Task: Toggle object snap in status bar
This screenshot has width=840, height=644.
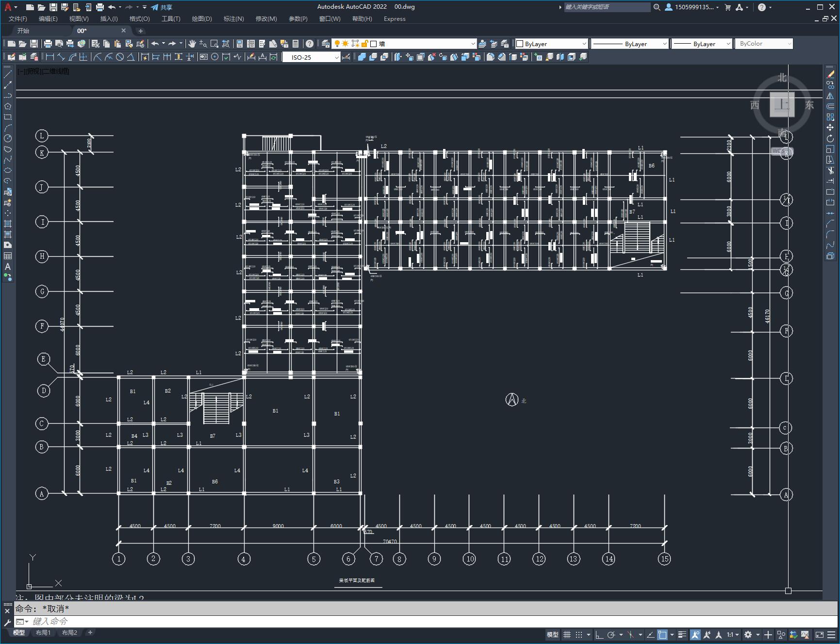Action: [x=662, y=635]
